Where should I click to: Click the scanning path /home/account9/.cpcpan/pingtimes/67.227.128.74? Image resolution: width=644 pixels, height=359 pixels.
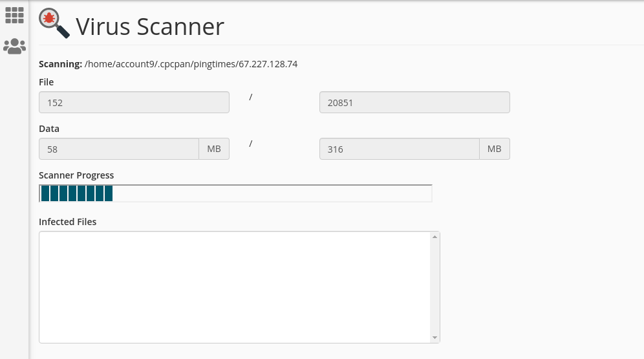(x=191, y=64)
